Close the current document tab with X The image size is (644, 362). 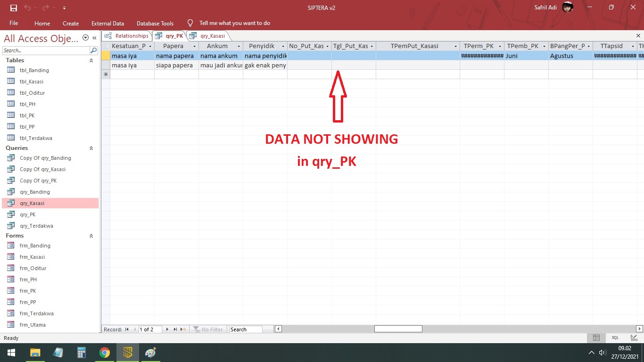[x=638, y=36]
